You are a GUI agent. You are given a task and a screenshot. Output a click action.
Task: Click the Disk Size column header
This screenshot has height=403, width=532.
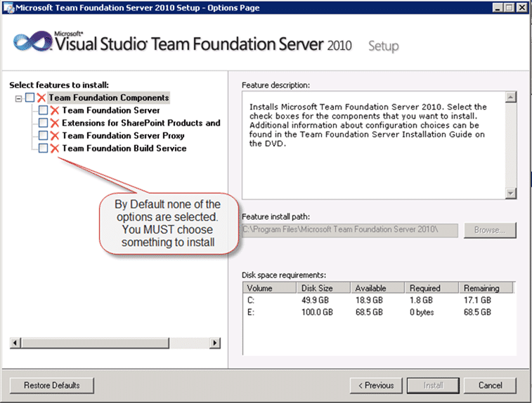point(323,288)
